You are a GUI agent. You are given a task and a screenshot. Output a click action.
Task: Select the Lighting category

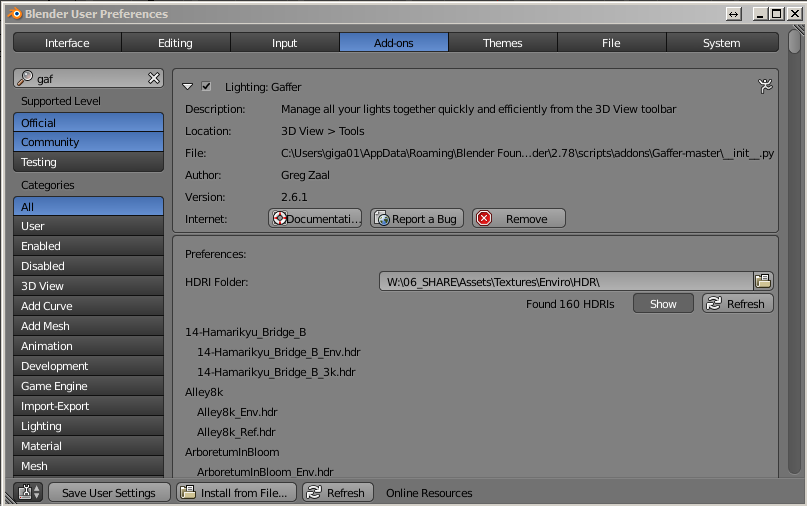(89, 426)
